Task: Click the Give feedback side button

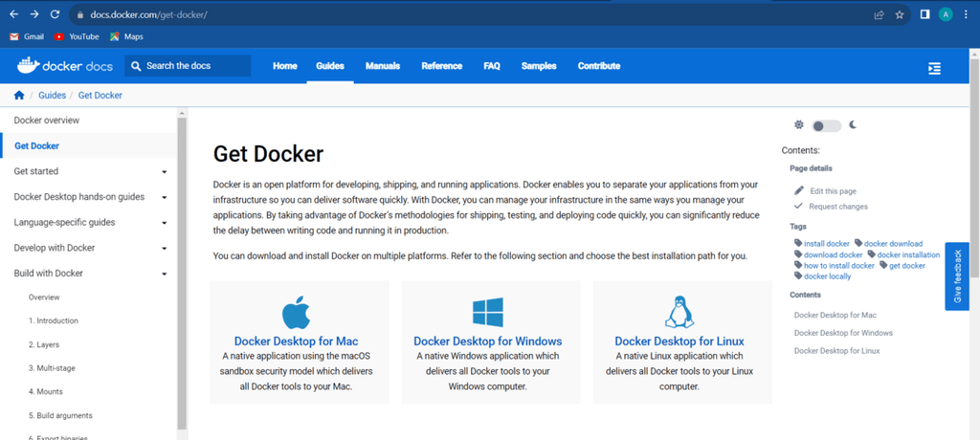Action: pyautogui.click(x=957, y=276)
